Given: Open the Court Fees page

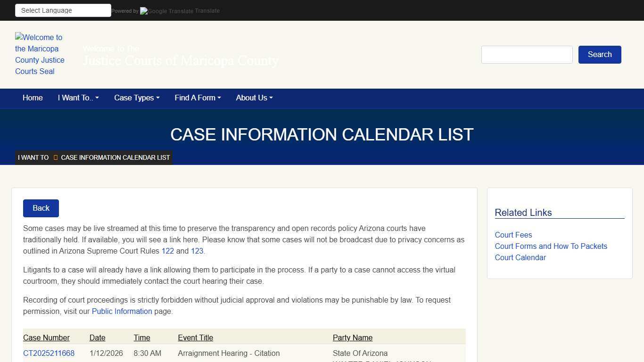Looking at the screenshot, I should [513, 235].
